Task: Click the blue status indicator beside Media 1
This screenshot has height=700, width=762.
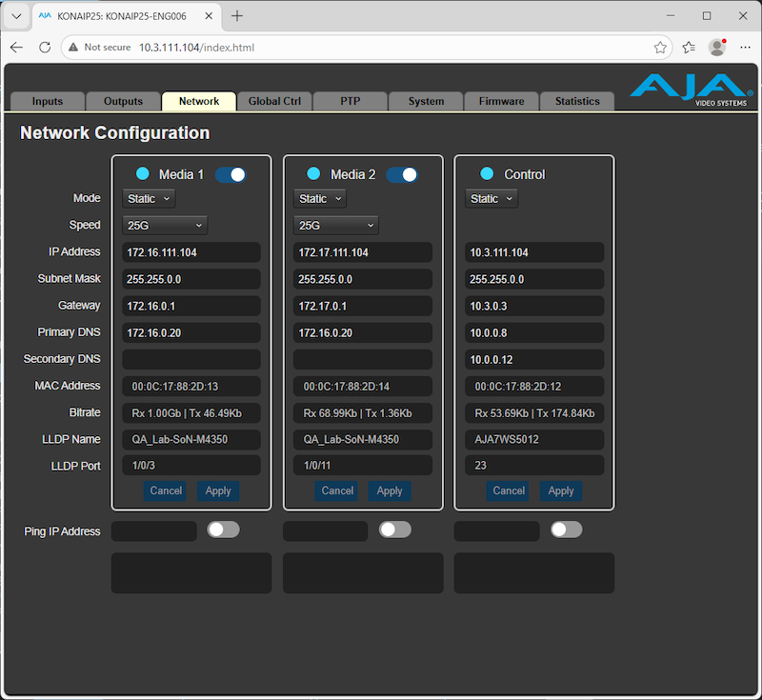Action: pyautogui.click(x=144, y=174)
